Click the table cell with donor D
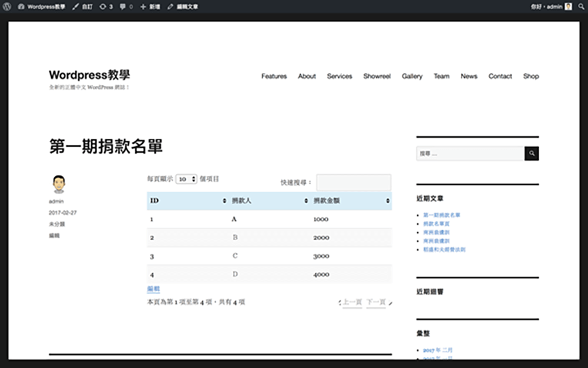Image resolution: width=588 pixels, height=368 pixels. (270, 274)
